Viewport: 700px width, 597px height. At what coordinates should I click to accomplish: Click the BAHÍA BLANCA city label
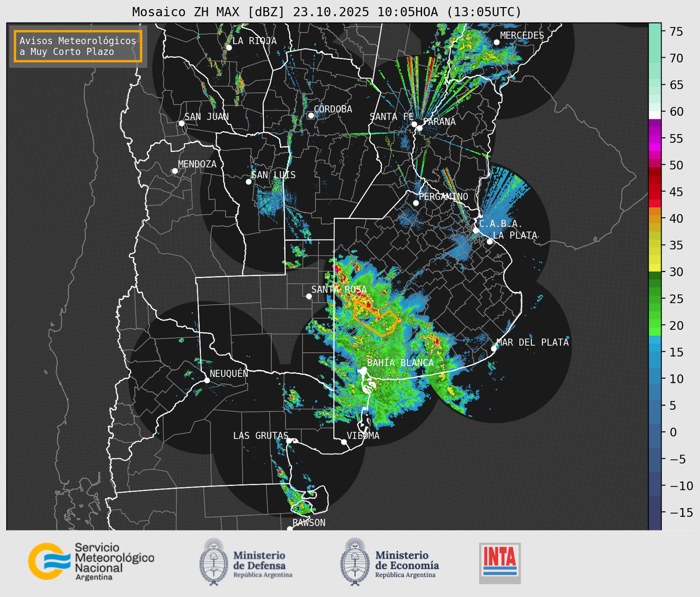tap(400, 363)
